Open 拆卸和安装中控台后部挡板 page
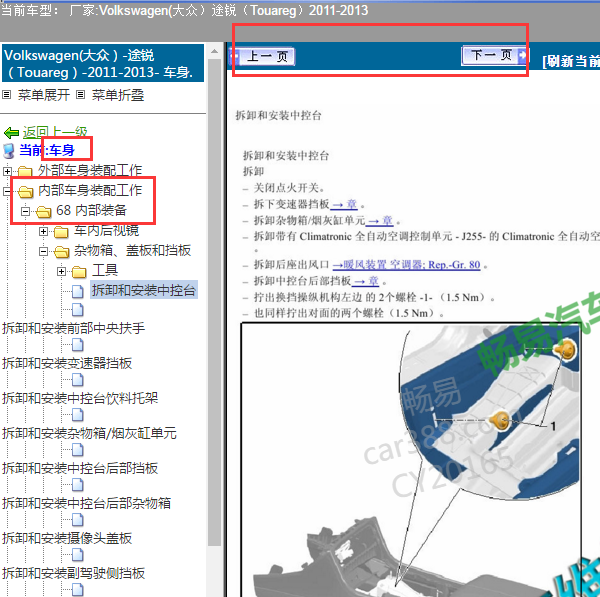Image resolution: width=600 pixels, height=597 pixels. click(x=80, y=468)
